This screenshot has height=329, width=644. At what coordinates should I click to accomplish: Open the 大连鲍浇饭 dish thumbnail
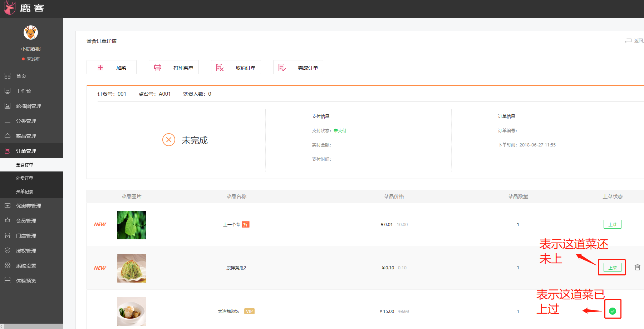tap(132, 311)
